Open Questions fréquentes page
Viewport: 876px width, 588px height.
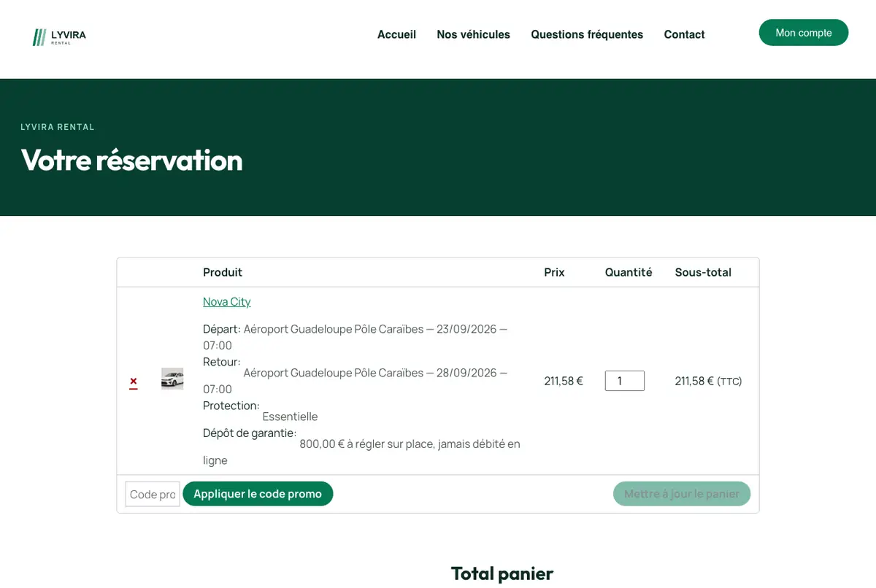(x=587, y=34)
